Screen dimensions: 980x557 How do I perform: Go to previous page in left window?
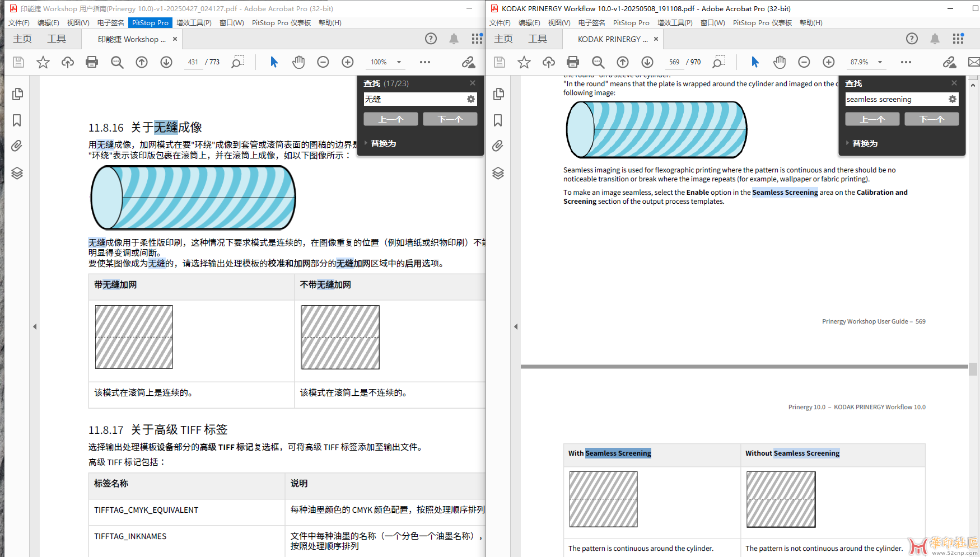(142, 62)
